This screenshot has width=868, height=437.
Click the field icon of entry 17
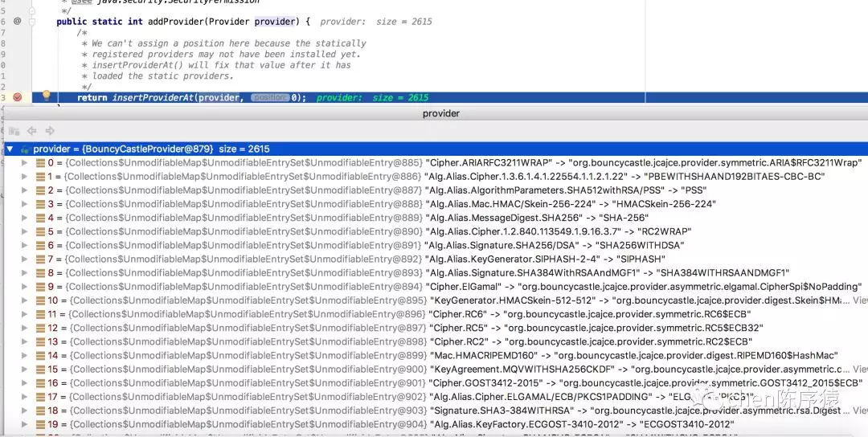click(40, 397)
